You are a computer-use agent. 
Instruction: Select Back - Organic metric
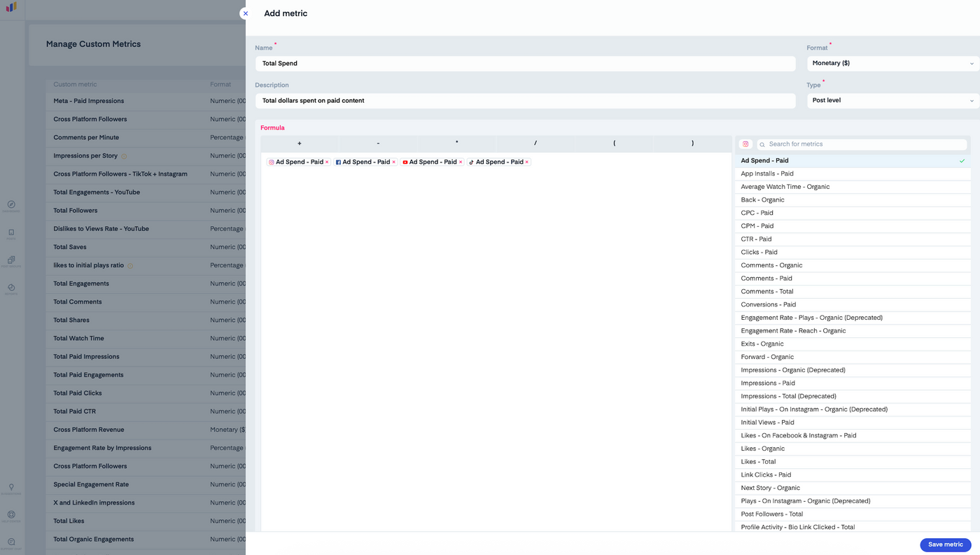pos(853,200)
